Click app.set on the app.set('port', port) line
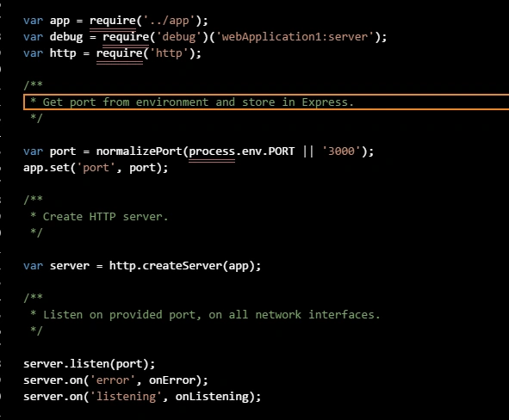509x420 pixels. pyautogui.click(x=47, y=168)
